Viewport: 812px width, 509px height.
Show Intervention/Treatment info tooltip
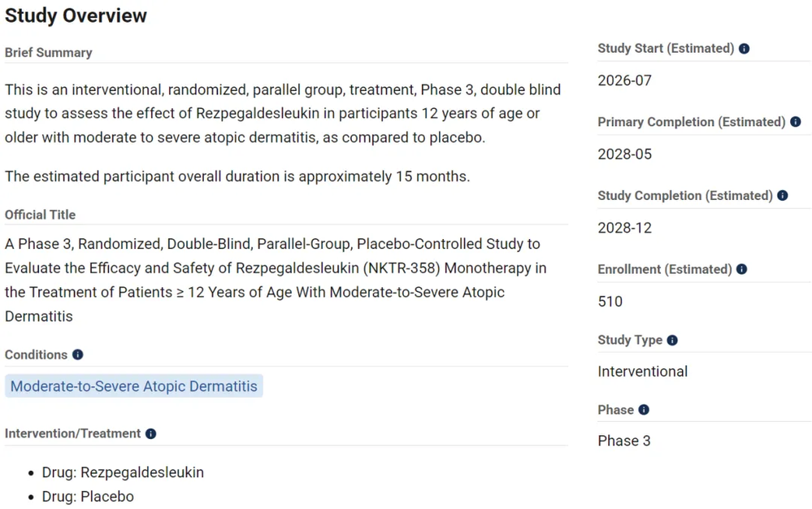(x=150, y=434)
